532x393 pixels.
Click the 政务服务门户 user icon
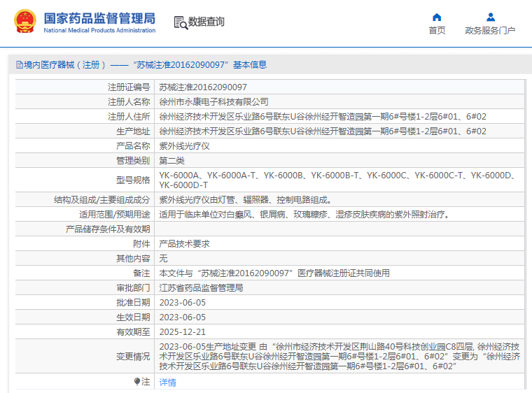(490, 17)
